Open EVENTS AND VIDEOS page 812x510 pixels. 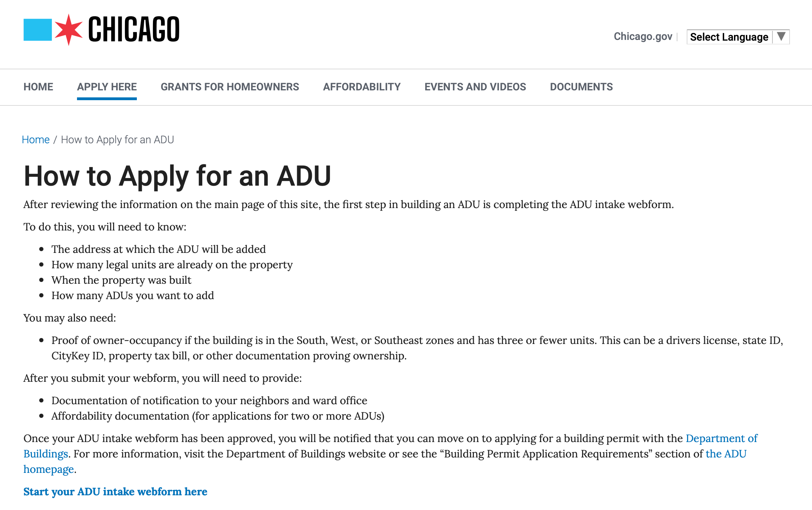[475, 87]
